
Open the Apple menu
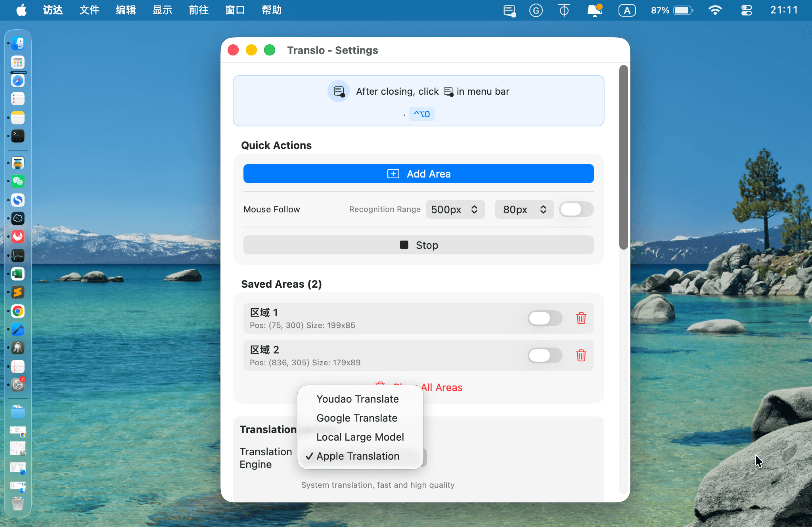(x=21, y=10)
